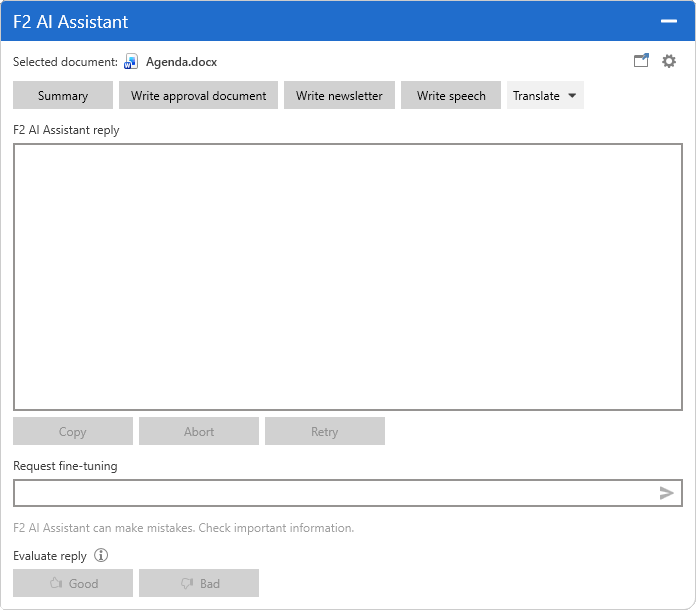This screenshot has width=696, height=610.
Task: Click the 'Selected document:' label
Action: click(x=65, y=62)
